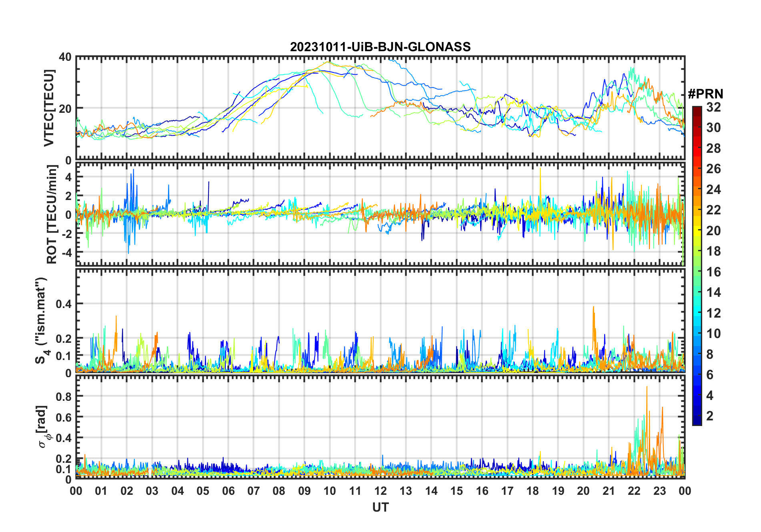Click the plot title 20231011-UiB-BJN-GLONASS
761x532 pixels.
tap(380, 47)
